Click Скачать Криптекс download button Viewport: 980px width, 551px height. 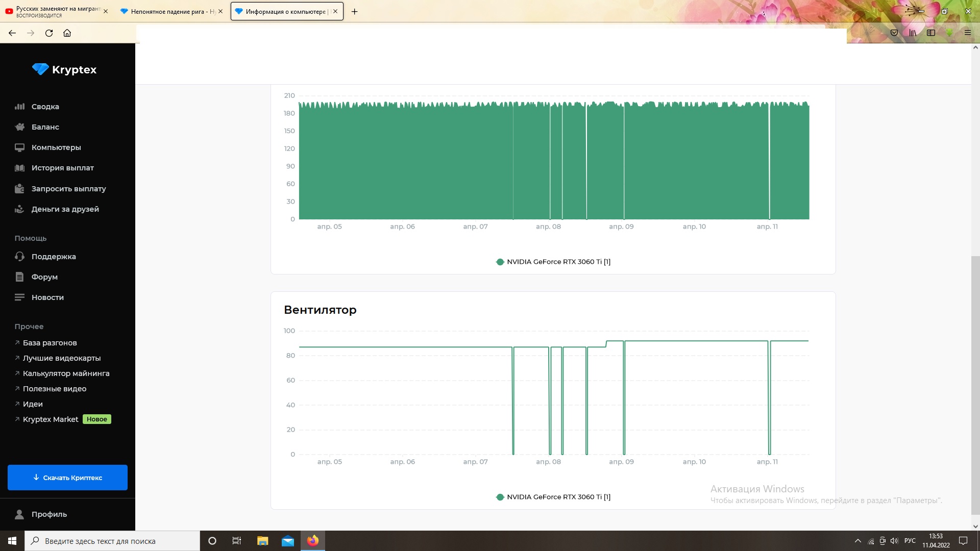tap(67, 478)
